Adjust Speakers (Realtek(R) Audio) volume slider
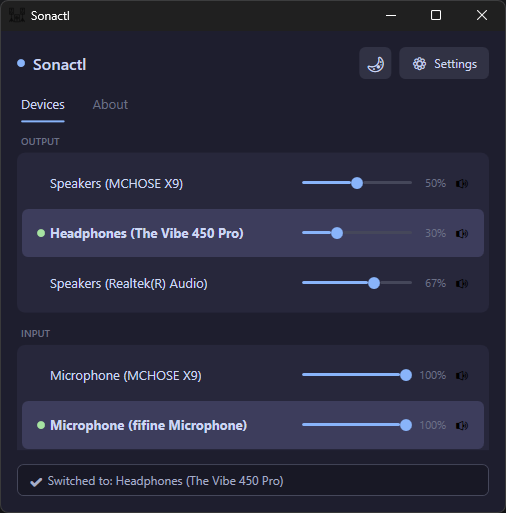The image size is (506, 513). pos(357,283)
